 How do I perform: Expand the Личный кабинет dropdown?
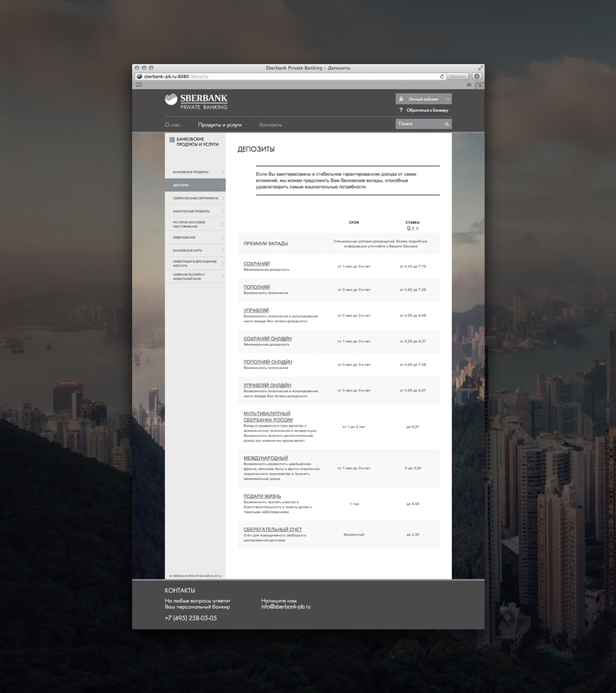(448, 99)
